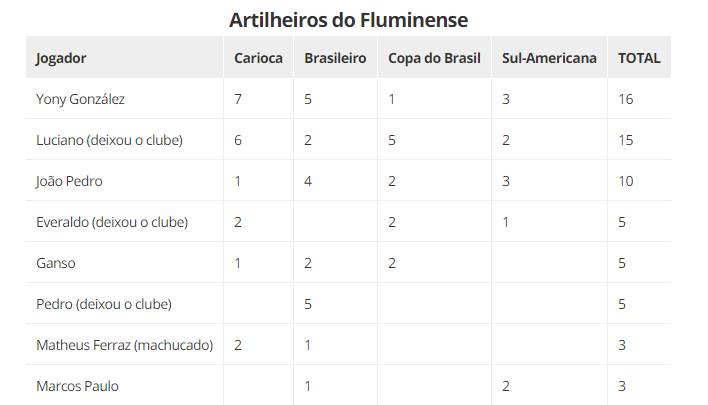The height and width of the screenshot is (405, 708).
Task: Select Matheus Ferraz (machucado) cell
Action: (125, 345)
